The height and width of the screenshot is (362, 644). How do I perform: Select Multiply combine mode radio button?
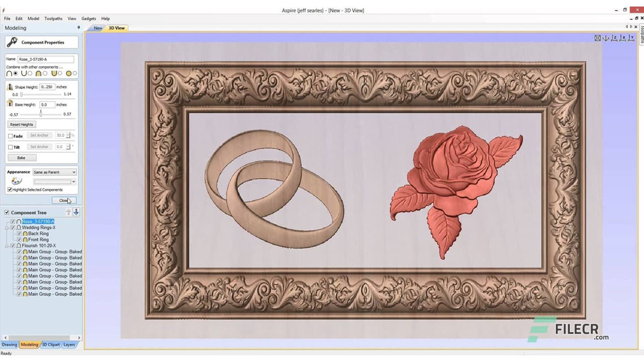[x=75, y=73]
